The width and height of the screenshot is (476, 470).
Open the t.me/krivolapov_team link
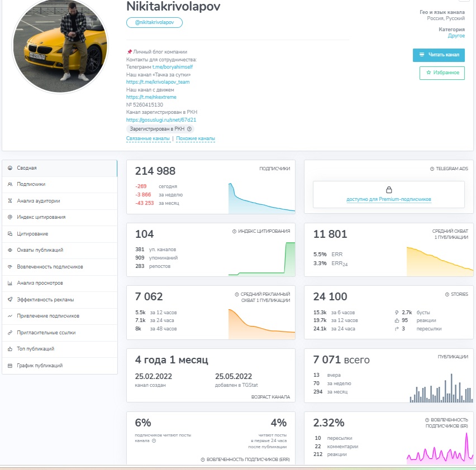pos(158,82)
